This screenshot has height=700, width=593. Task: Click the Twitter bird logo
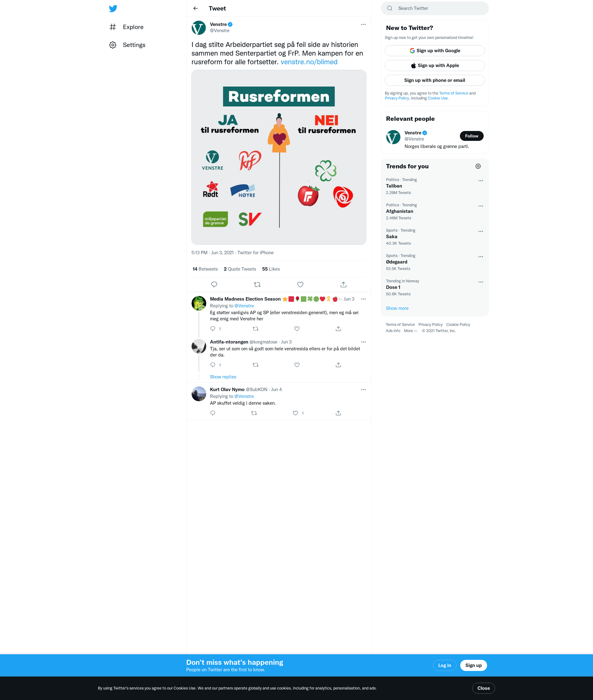[x=113, y=9]
